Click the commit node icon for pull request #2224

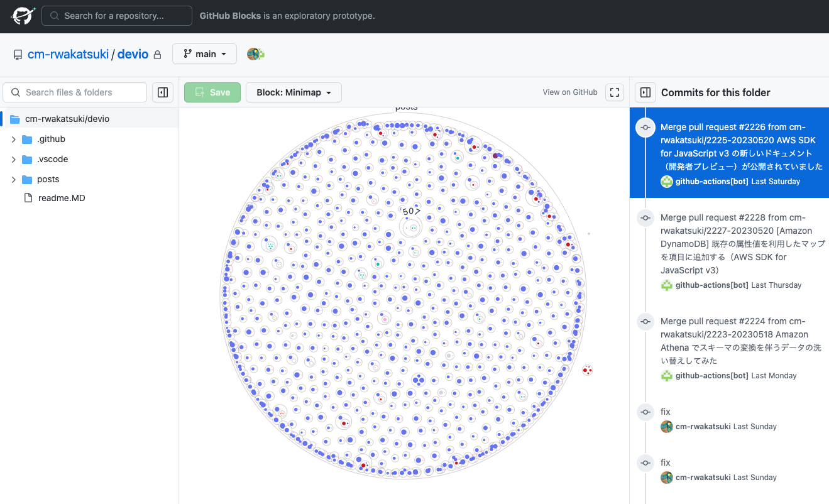pos(645,322)
